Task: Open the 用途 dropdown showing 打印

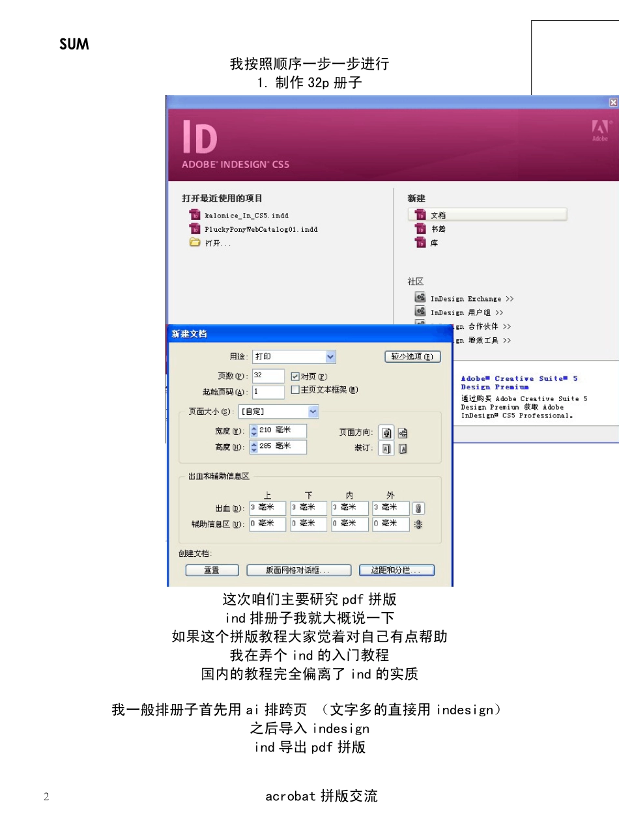Action: [294, 357]
